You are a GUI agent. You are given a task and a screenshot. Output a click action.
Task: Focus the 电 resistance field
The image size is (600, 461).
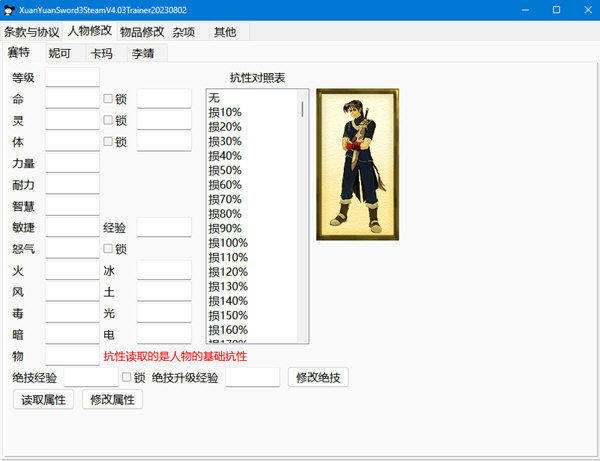(164, 334)
